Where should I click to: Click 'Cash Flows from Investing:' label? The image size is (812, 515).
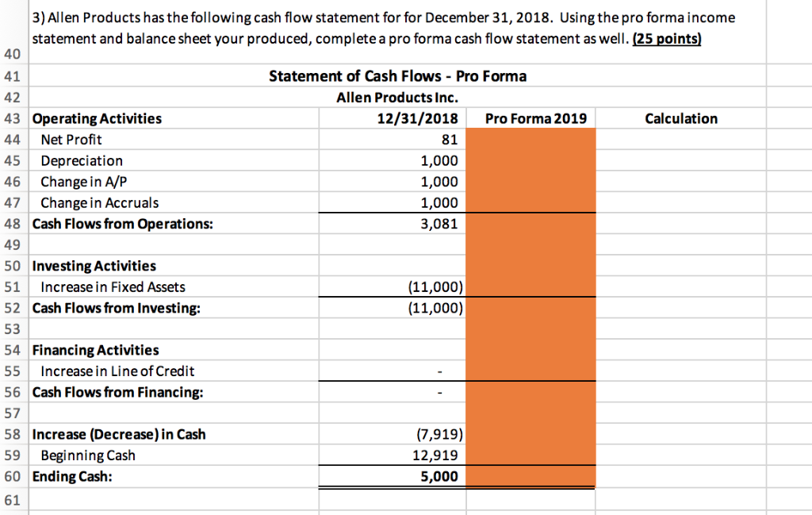[116, 308]
